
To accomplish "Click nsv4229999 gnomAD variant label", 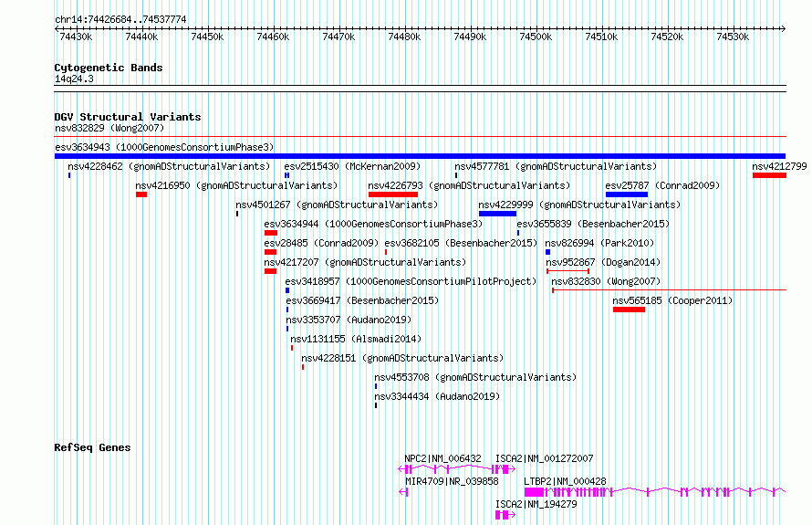I will pos(579,205).
